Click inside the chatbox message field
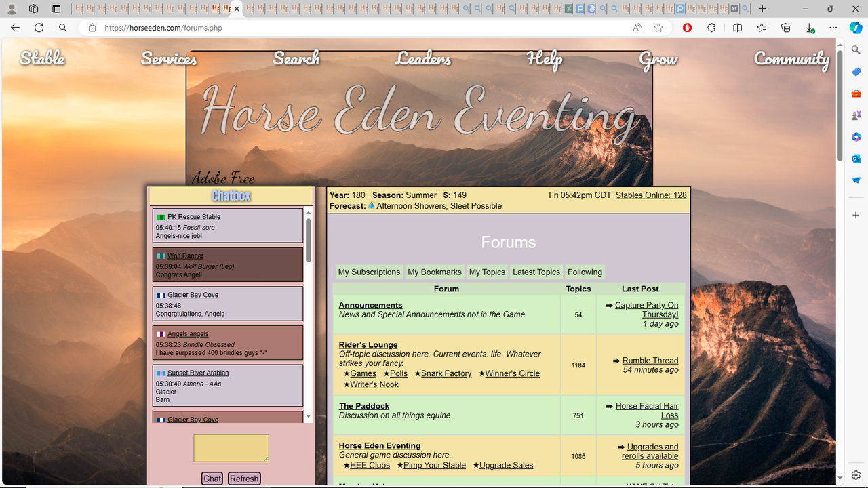The image size is (868, 488). [x=231, y=447]
